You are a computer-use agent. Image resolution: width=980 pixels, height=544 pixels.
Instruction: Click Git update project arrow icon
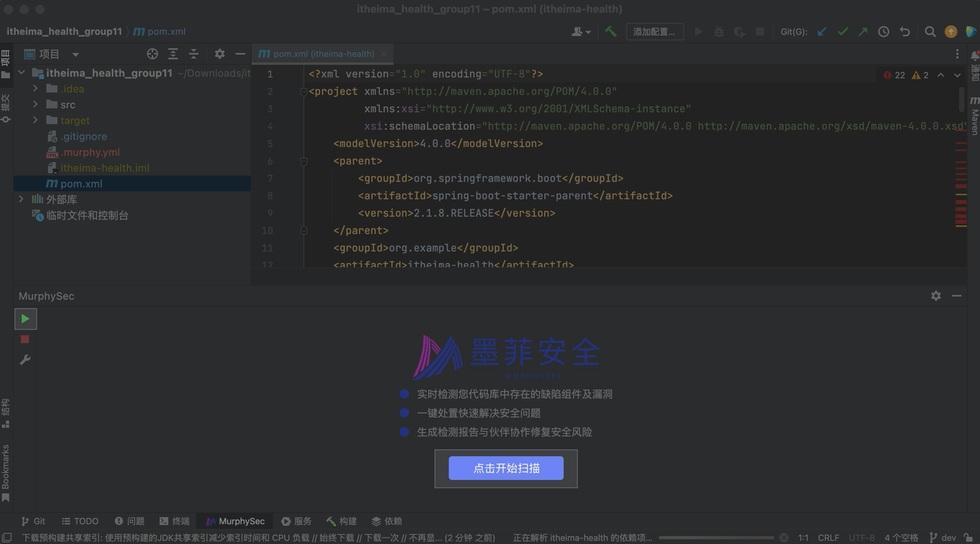tap(822, 31)
